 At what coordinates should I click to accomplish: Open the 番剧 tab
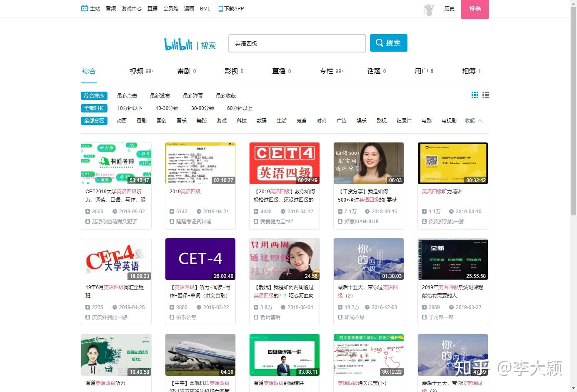click(x=187, y=71)
